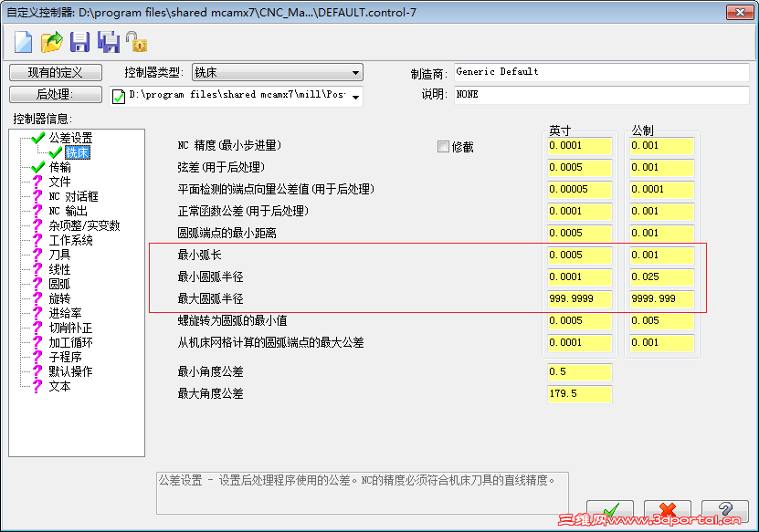
Task: Select NC 输出 tree item
Action: pos(68,211)
